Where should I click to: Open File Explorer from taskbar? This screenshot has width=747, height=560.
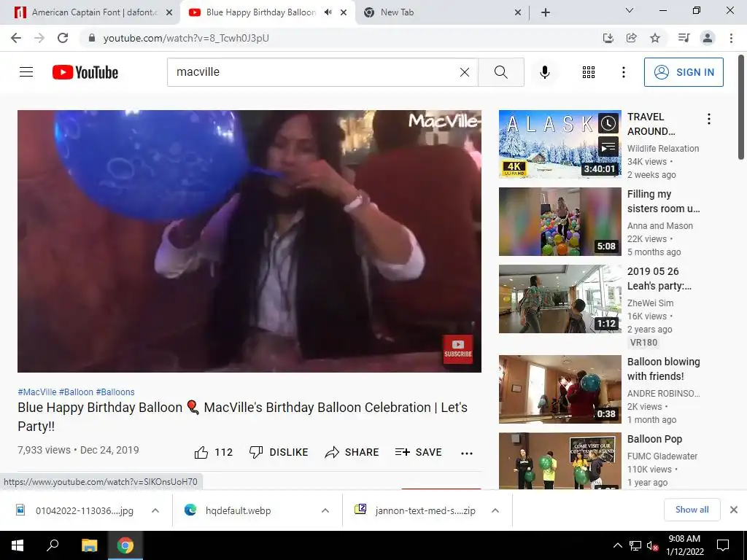(89, 545)
